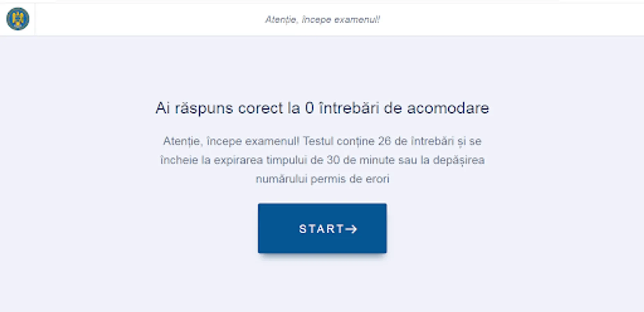
Task: Click the '30 de minute' time limit text
Action: [x=361, y=160]
